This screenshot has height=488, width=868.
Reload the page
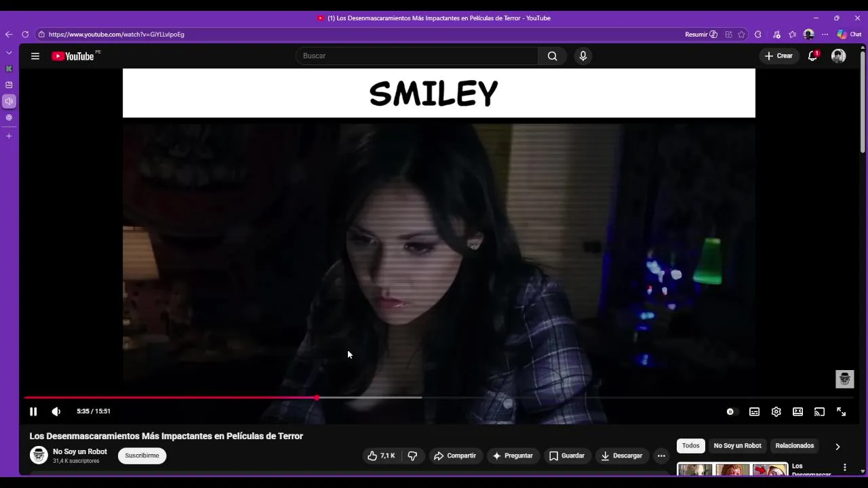click(x=25, y=35)
